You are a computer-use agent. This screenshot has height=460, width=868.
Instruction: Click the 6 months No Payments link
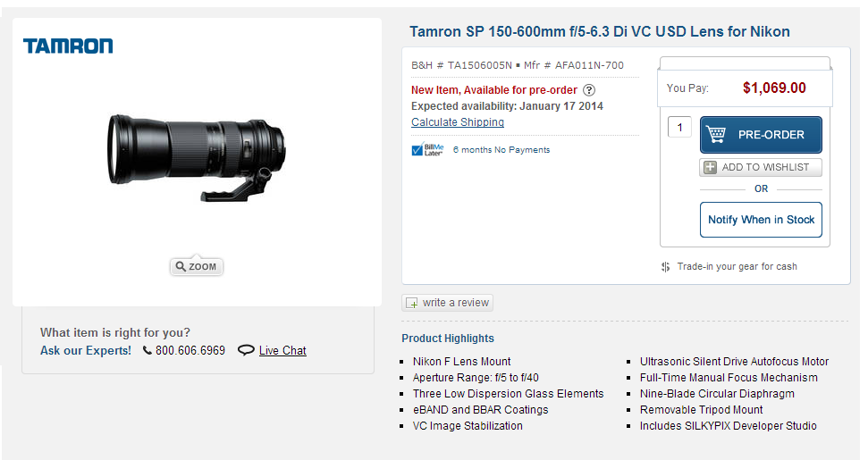coord(501,149)
